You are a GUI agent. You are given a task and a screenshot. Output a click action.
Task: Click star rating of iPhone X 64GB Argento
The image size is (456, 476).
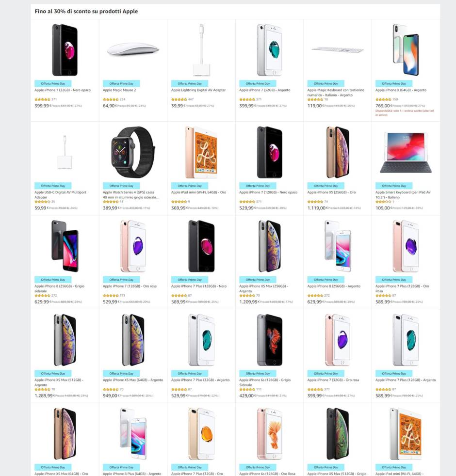383,99
